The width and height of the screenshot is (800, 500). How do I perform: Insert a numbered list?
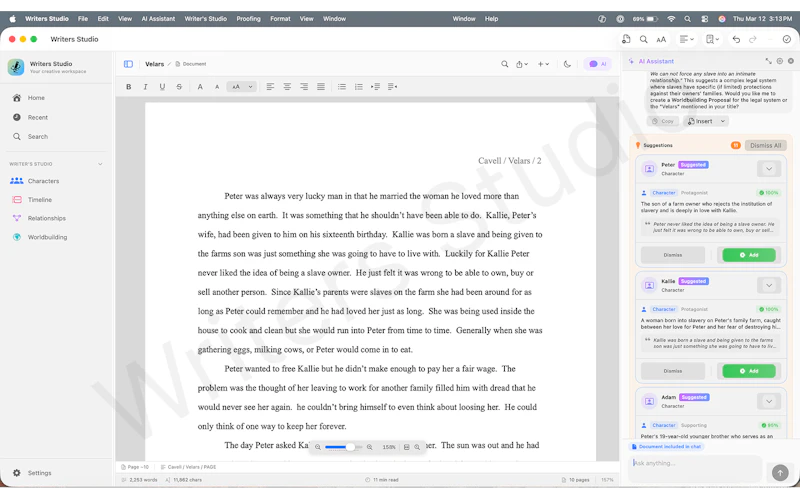pos(359,87)
